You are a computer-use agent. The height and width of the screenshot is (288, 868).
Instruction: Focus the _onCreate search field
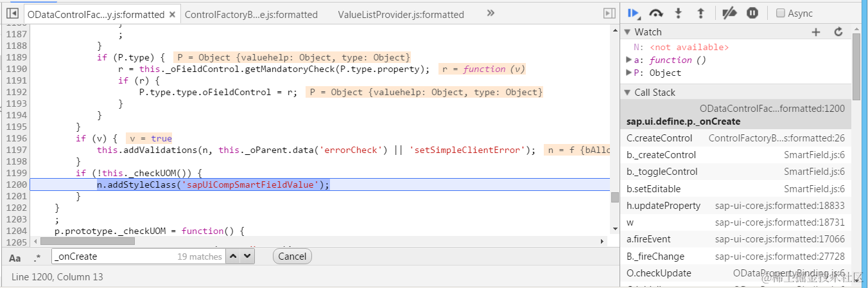139,256
